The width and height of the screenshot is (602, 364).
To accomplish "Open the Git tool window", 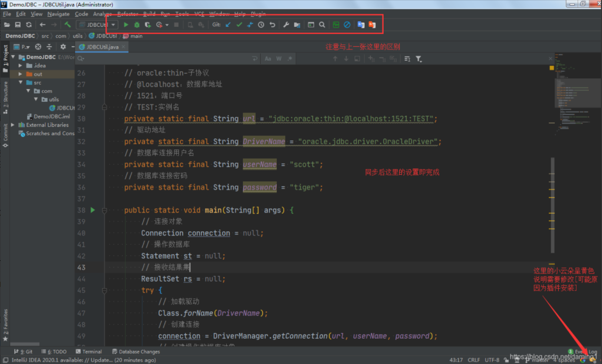I will pyautogui.click(x=23, y=352).
